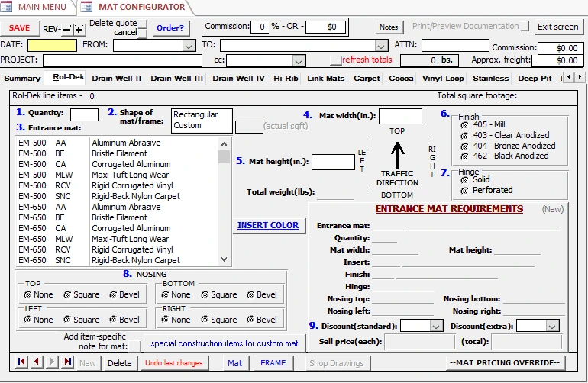This screenshot has width=588, height=383.
Task: Open the TO dropdown
Action: click(381, 46)
